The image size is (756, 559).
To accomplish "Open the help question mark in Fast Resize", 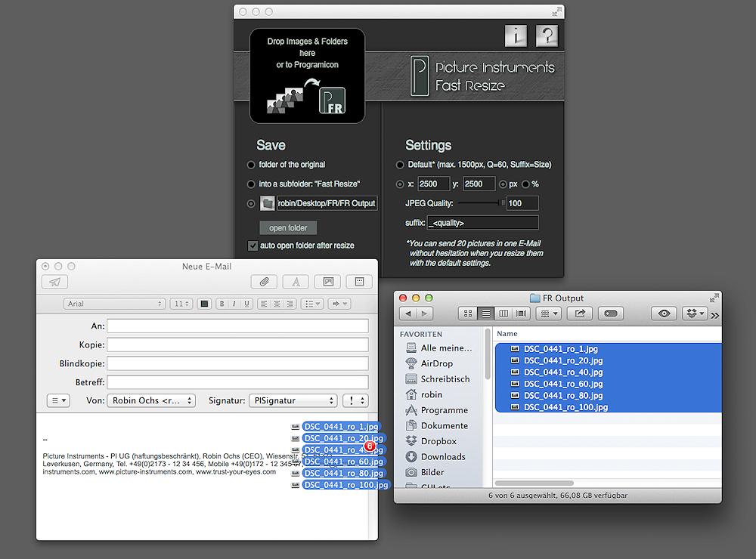I will pyautogui.click(x=547, y=36).
